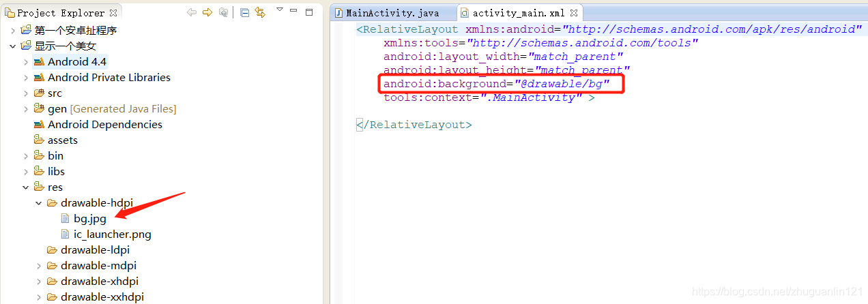Click the Back arrow in Project Explorer toolbar
Viewport: 868px width, 304px height.
pyautogui.click(x=192, y=12)
